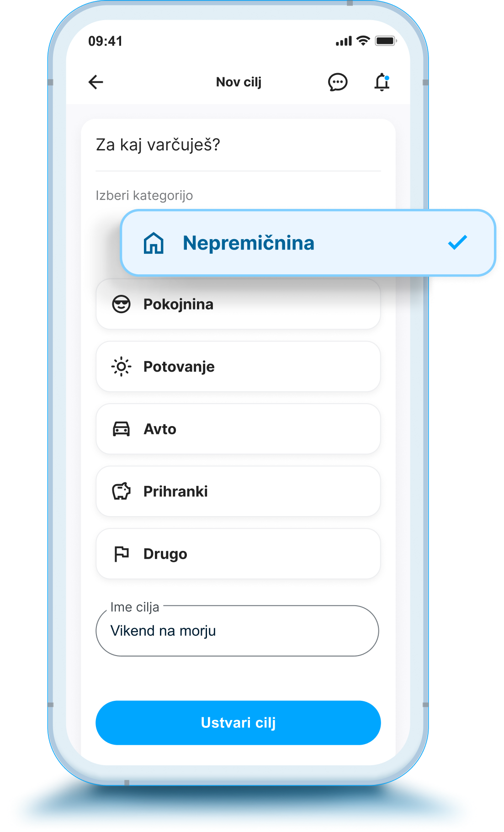Screen dimensions: 504x832
Task: Click the sunglasses face icon for Pokojnina
Action: click(121, 304)
